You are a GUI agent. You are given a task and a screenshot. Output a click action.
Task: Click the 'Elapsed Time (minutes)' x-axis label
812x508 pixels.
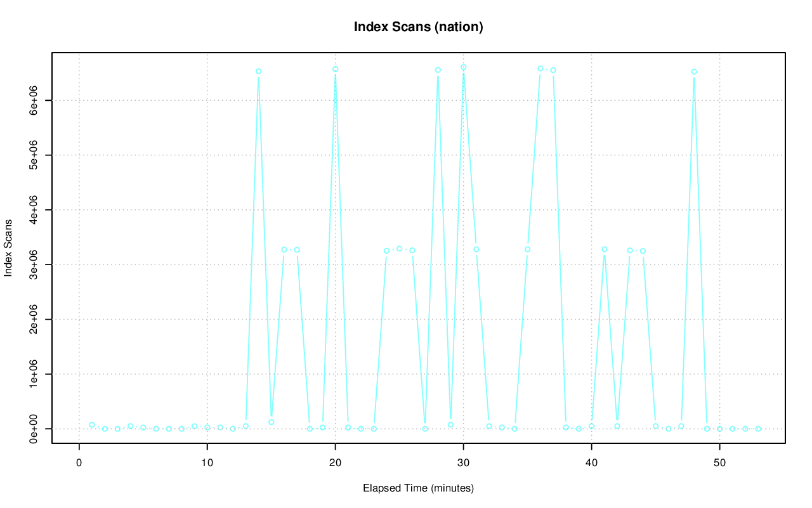click(418, 488)
